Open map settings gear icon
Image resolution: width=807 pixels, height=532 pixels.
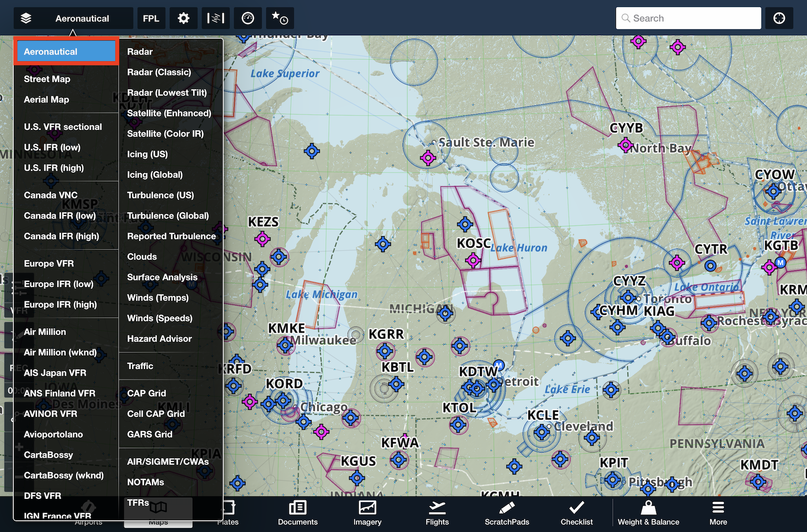(x=183, y=18)
